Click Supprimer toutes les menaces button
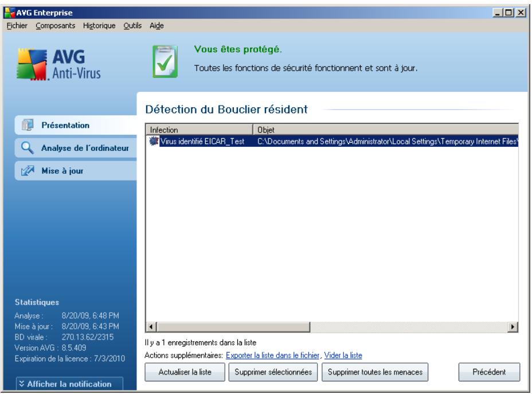 coord(375,372)
